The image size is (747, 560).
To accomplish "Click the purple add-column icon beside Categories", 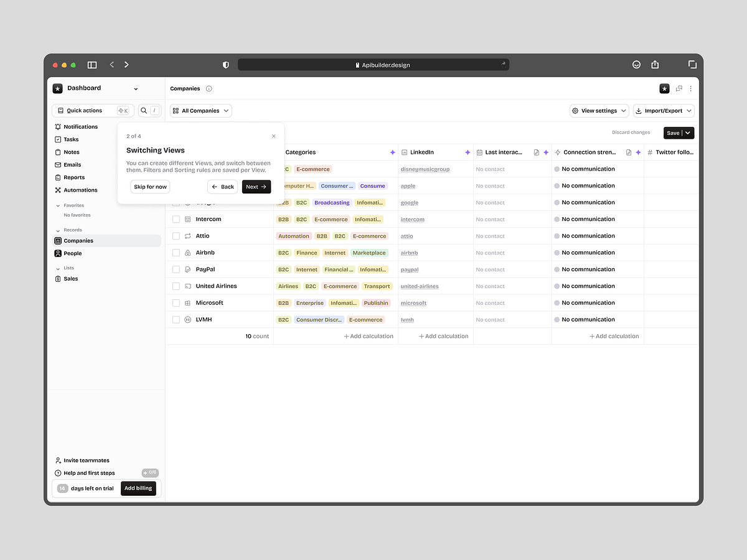I will [393, 152].
